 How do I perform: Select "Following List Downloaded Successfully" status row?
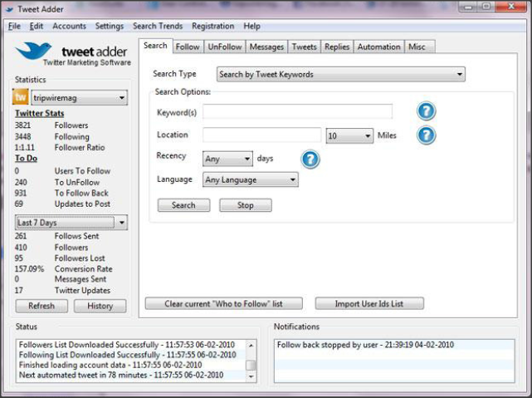131,355
